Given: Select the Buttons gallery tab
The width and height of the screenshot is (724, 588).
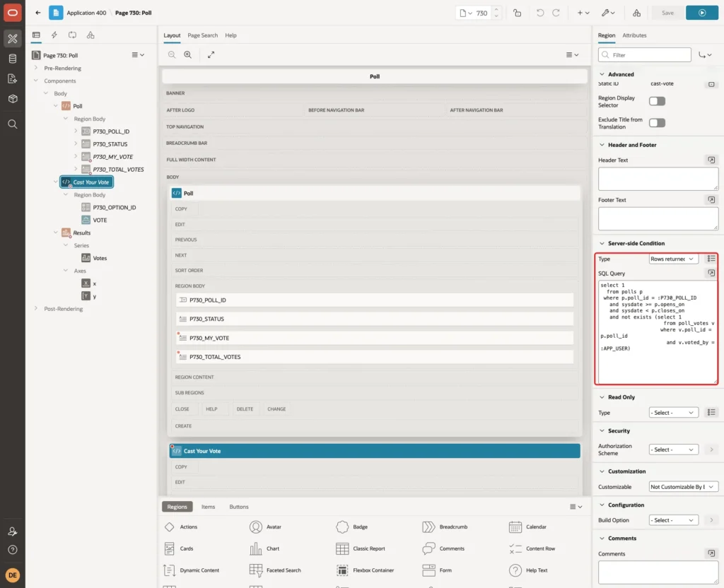Looking at the screenshot, I should (239, 507).
